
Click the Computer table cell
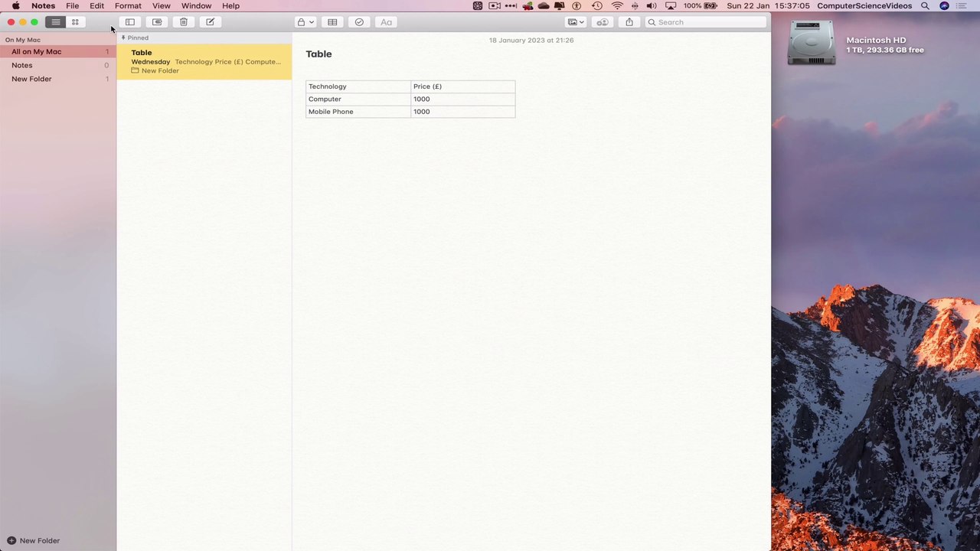(x=358, y=99)
